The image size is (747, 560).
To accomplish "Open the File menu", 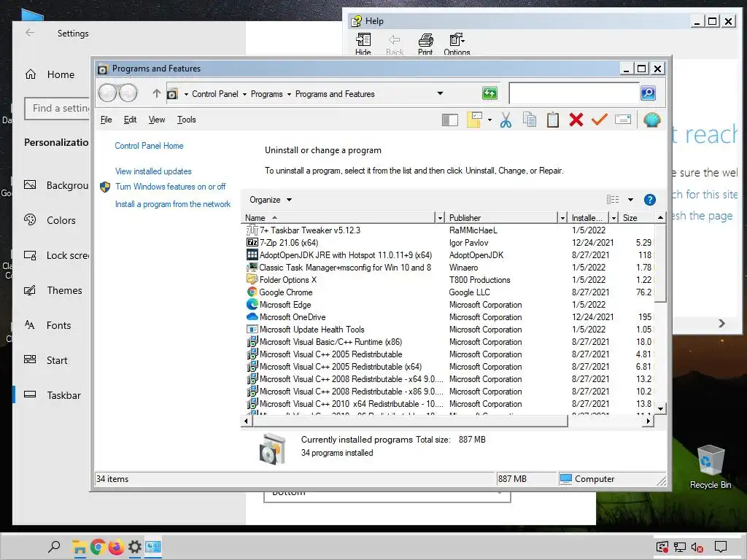I will (x=107, y=120).
